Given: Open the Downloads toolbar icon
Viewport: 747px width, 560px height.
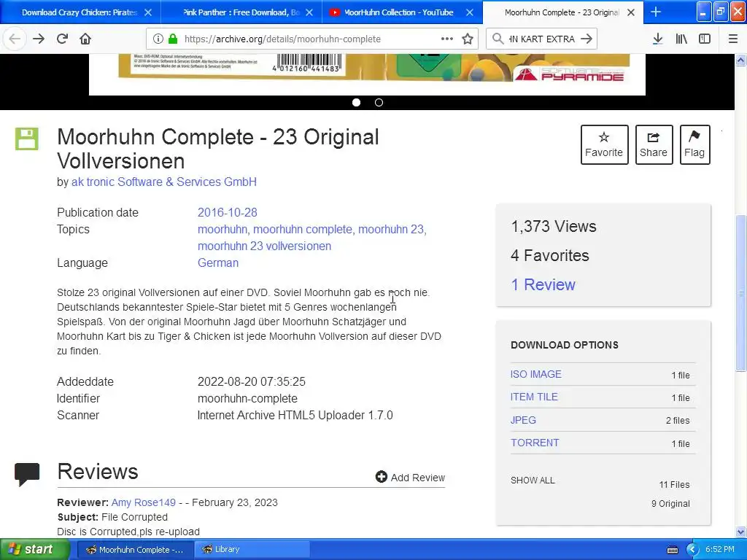Looking at the screenshot, I should (657, 39).
